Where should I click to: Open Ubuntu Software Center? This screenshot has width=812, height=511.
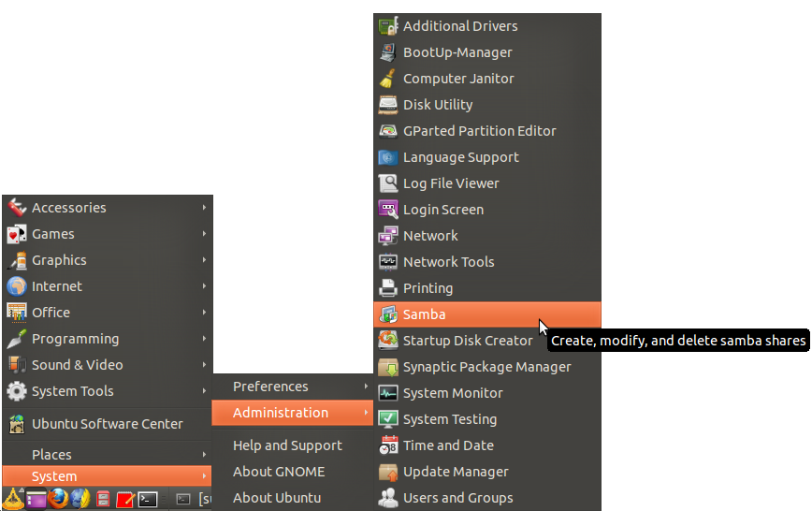(x=108, y=424)
